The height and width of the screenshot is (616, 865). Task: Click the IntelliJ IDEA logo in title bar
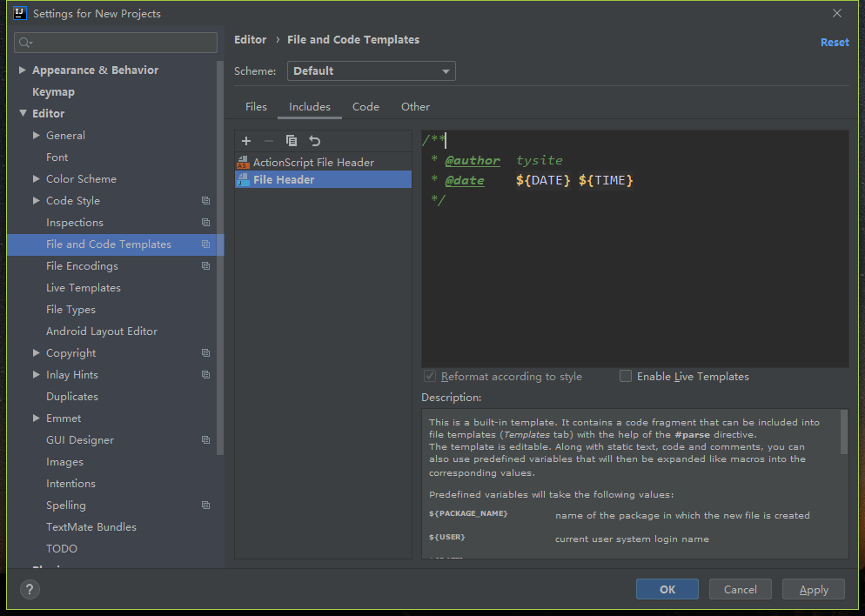(20, 13)
